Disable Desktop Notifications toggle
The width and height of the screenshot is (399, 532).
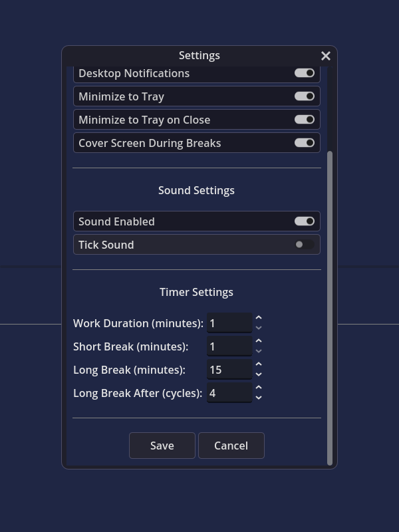click(x=305, y=73)
